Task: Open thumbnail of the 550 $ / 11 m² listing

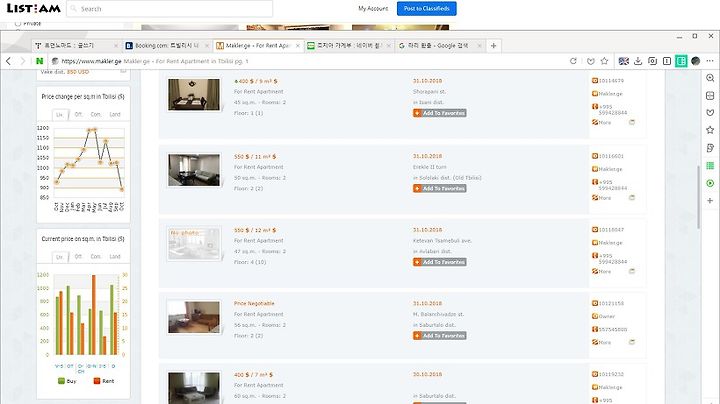Action: [x=194, y=170]
